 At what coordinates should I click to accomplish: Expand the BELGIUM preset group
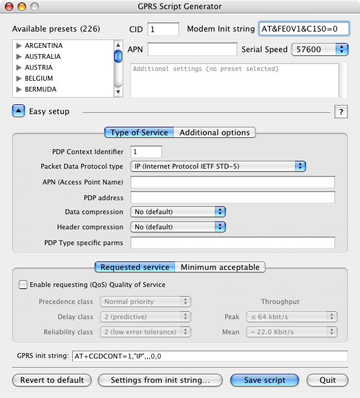(19, 79)
